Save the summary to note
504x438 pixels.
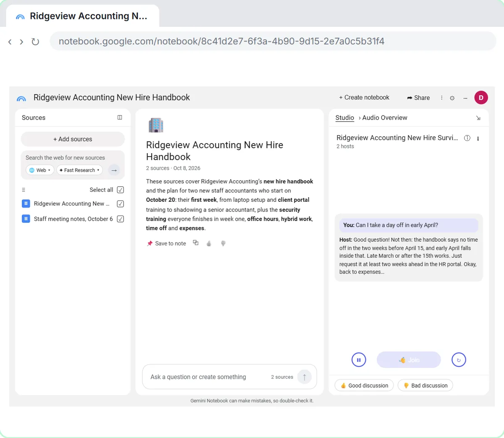click(167, 243)
